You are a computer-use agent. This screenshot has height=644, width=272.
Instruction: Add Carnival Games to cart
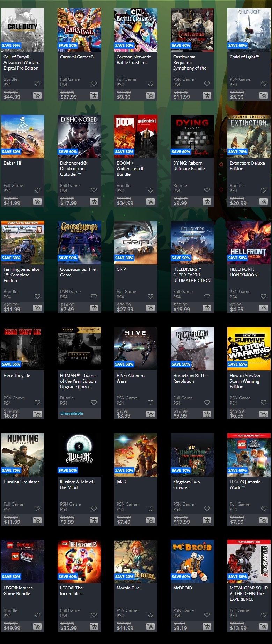(x=94, y=95)
